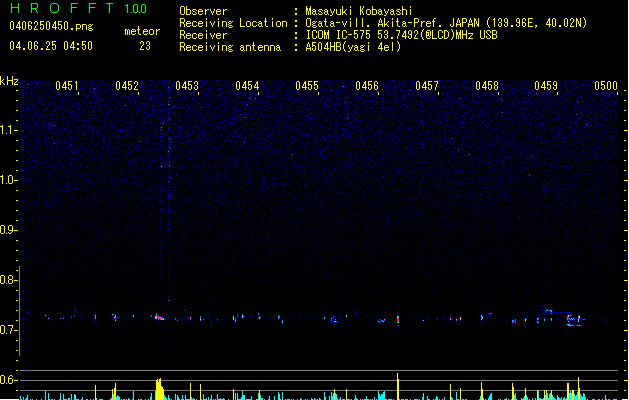Click the 0455 time axis marker

coord(307,86)
